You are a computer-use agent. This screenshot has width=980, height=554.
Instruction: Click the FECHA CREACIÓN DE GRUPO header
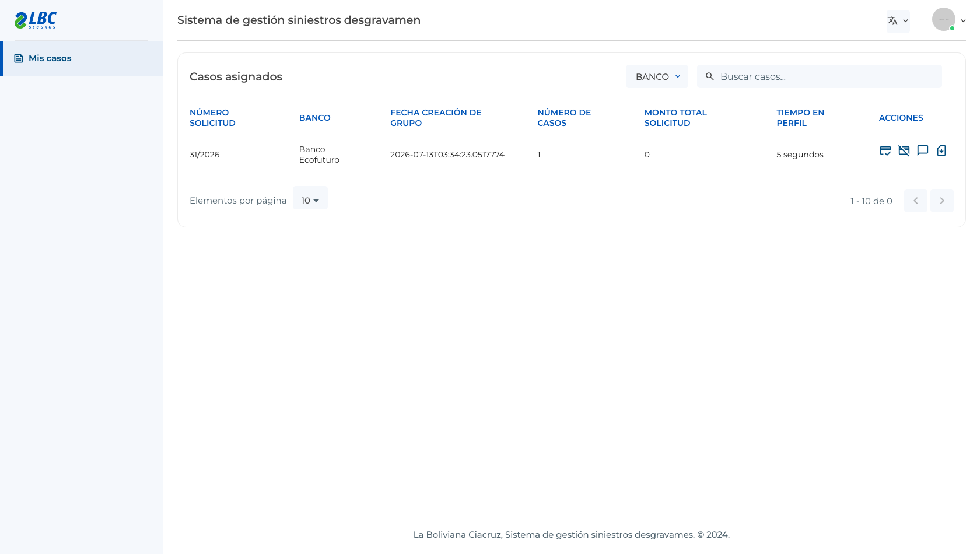click(436, 118)
